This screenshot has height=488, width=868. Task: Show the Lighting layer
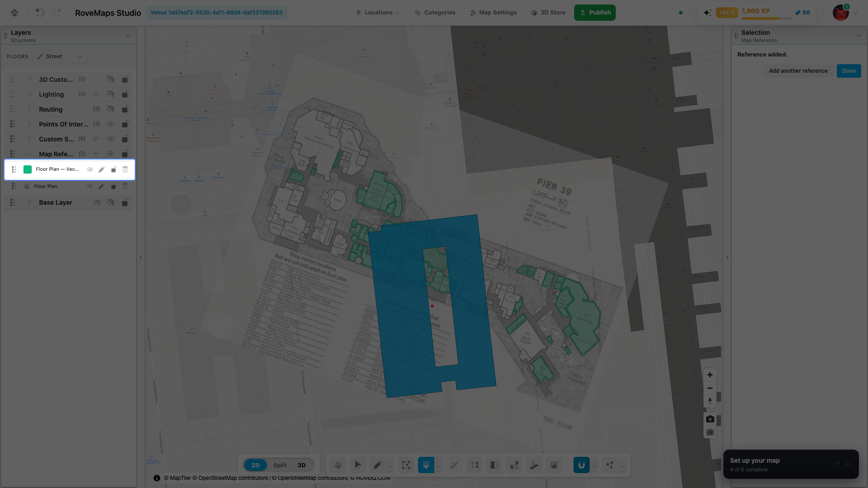110,94
